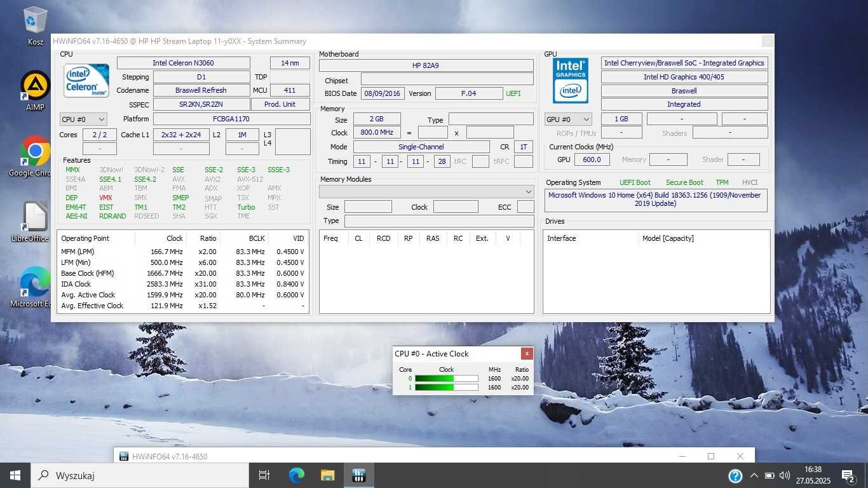Show hidden system tray icons
Image resolution: width=868 pixels, height=488 pixels.
coord(754,475)
